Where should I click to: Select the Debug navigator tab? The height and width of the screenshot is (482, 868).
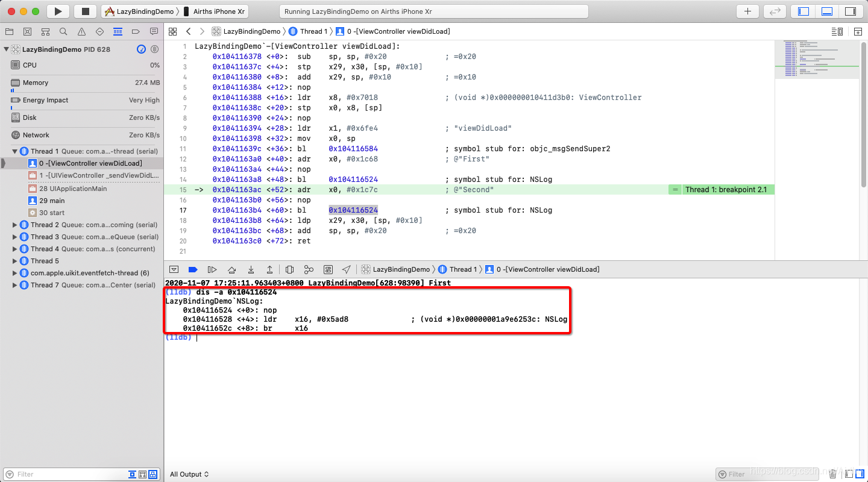[118, 31]
